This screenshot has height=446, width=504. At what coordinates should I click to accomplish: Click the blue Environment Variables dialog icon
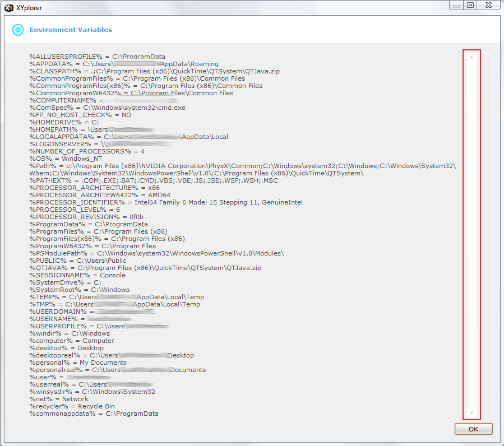18,29
